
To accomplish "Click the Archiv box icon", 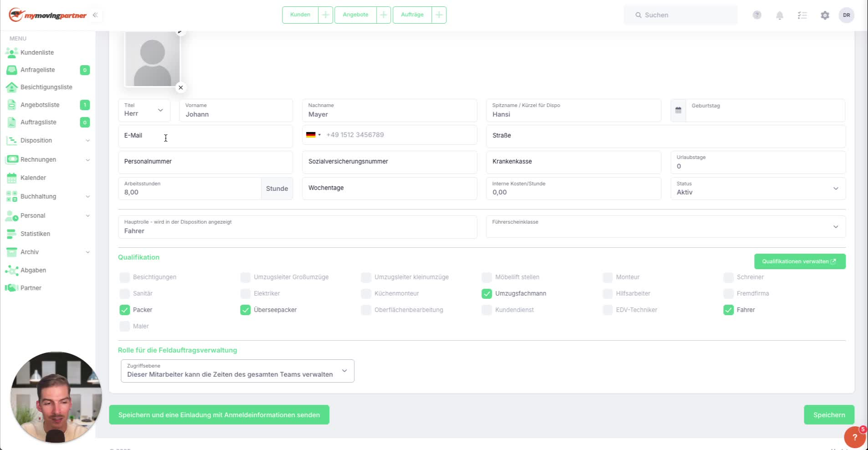I will (x=11, y=252).
